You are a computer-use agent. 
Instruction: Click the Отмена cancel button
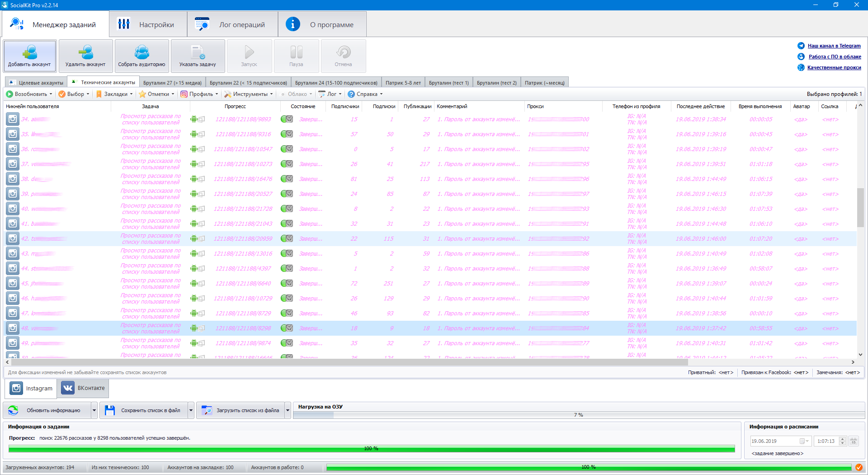pos(343,56)
